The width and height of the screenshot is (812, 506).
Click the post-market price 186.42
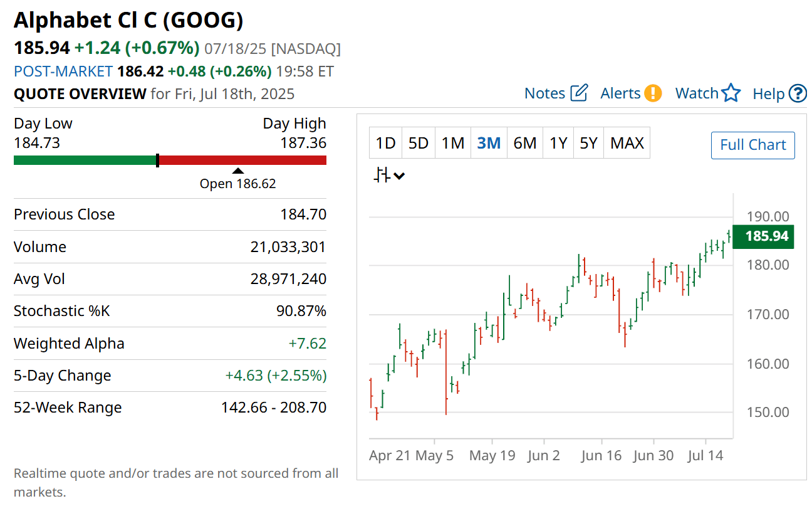coord(140,71)
